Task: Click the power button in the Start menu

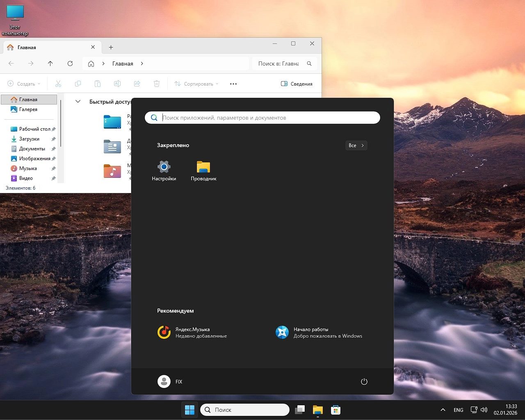Action: tap(364, 381)
